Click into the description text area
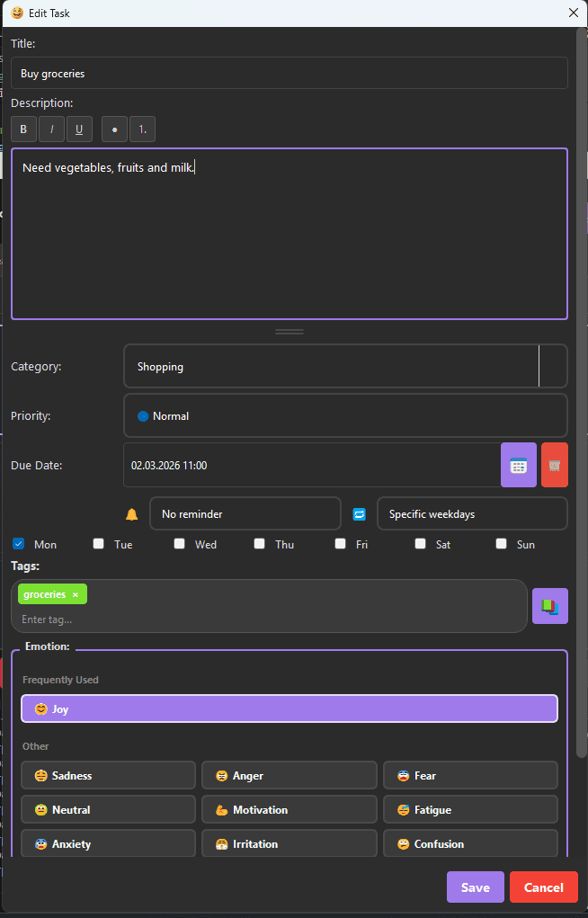The height and width of the screenshot is (918, 588). pyautogui.click(x=290, y=234)
